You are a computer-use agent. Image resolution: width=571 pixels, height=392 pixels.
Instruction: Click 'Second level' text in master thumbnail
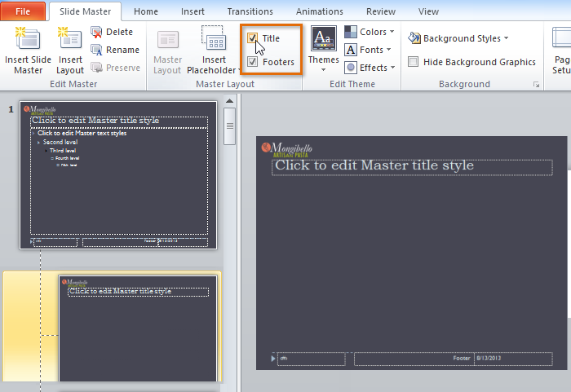click(x=60, y=142)
